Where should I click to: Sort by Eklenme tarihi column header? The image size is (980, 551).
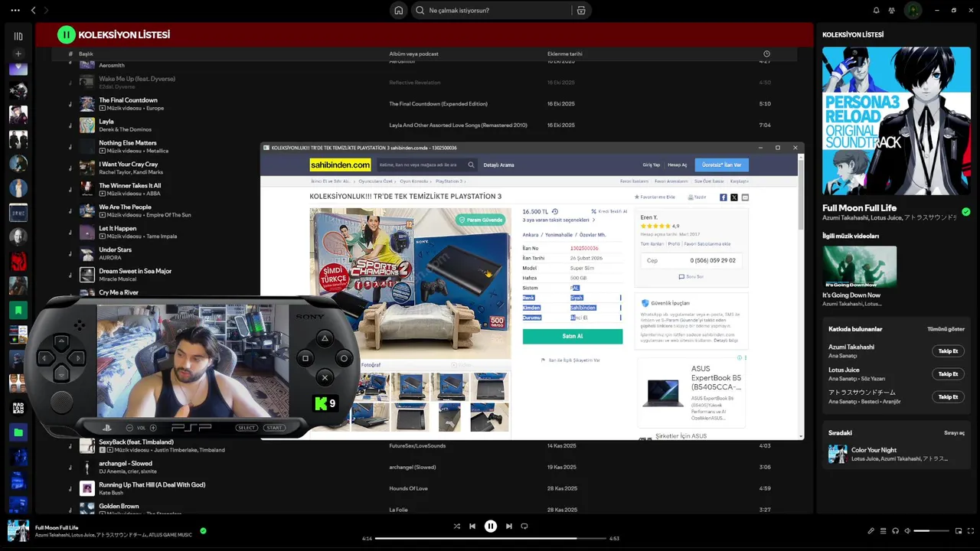pos(565,54)
